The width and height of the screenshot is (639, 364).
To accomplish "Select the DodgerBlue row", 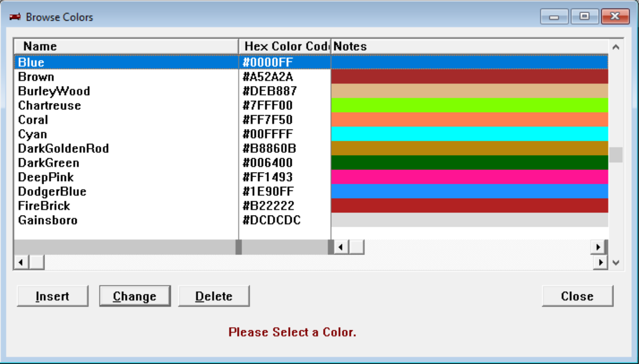I will 311,191.
